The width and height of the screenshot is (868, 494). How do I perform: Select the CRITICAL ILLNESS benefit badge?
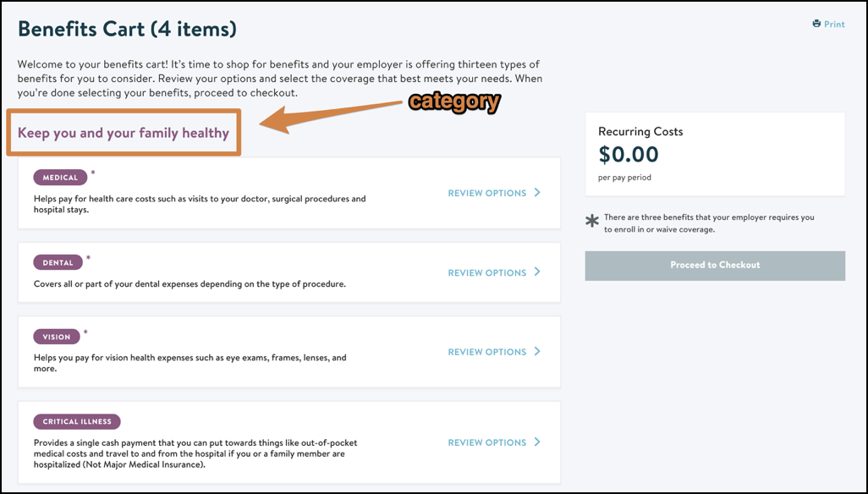click(77, 421)
